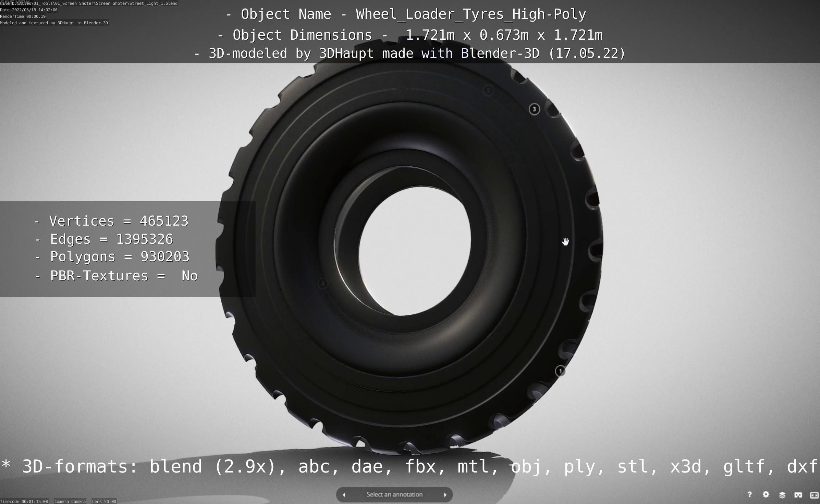
Task: Open the Select an annotation list
Action: click(x=394, y=495)
